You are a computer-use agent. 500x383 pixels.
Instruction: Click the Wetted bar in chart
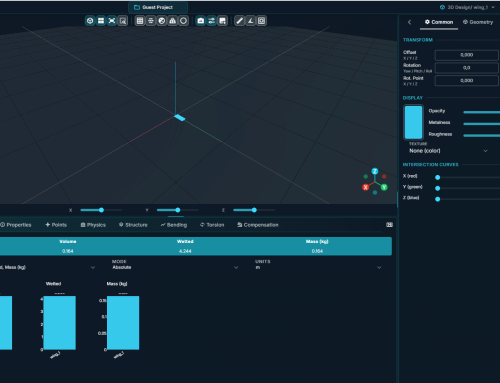click(60, 323)
